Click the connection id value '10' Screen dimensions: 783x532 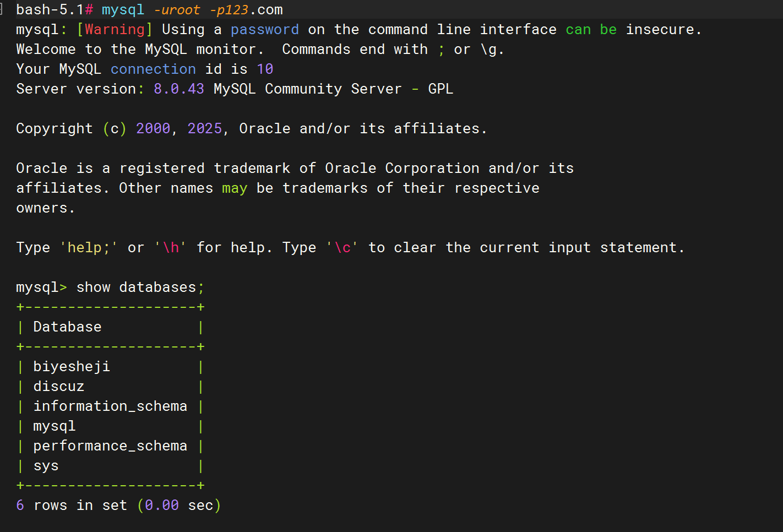265,69
